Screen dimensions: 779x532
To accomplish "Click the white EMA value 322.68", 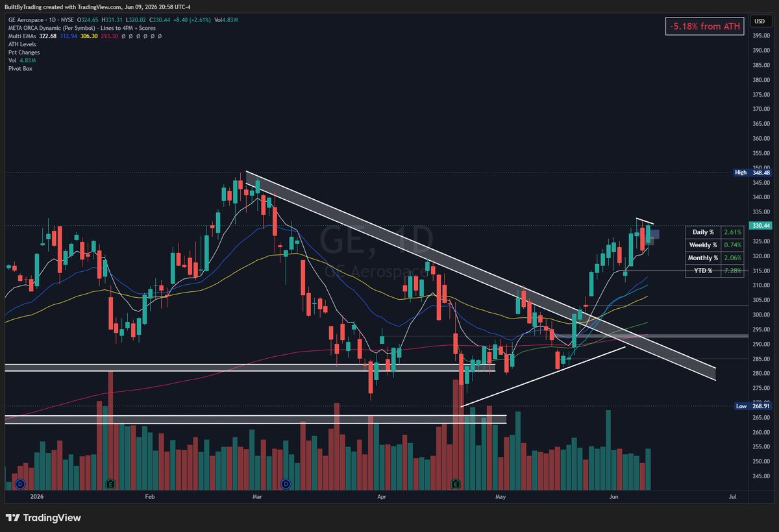I will point(49,36).
